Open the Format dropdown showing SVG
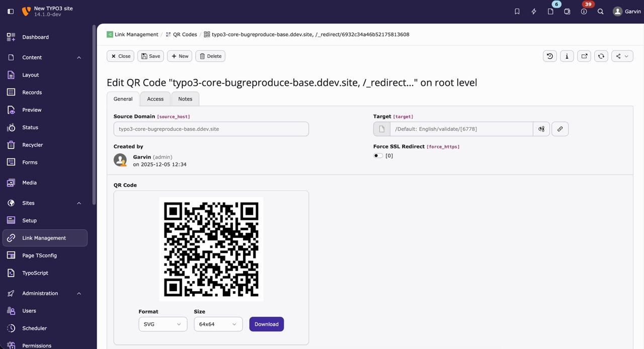Image resolution: width=644 pixels, height=349 pixels. coord(163,324)
